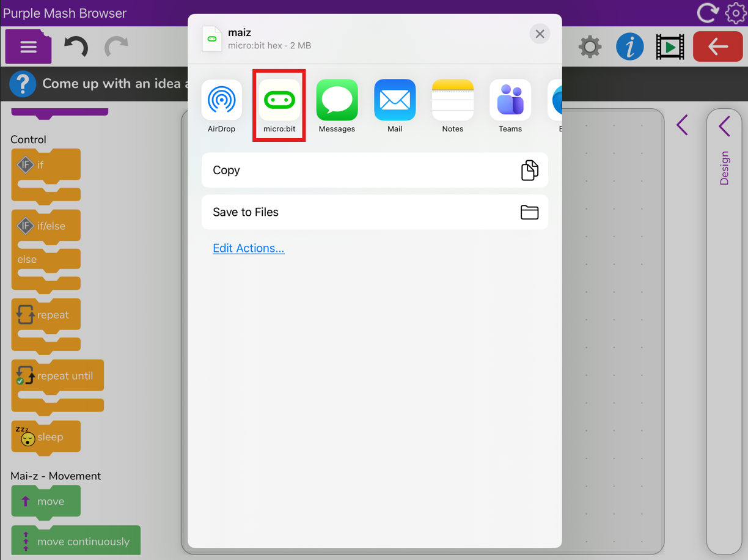Save the file to Notes app
This screenshot has width=748, height=560.
[x=452, y=105]
